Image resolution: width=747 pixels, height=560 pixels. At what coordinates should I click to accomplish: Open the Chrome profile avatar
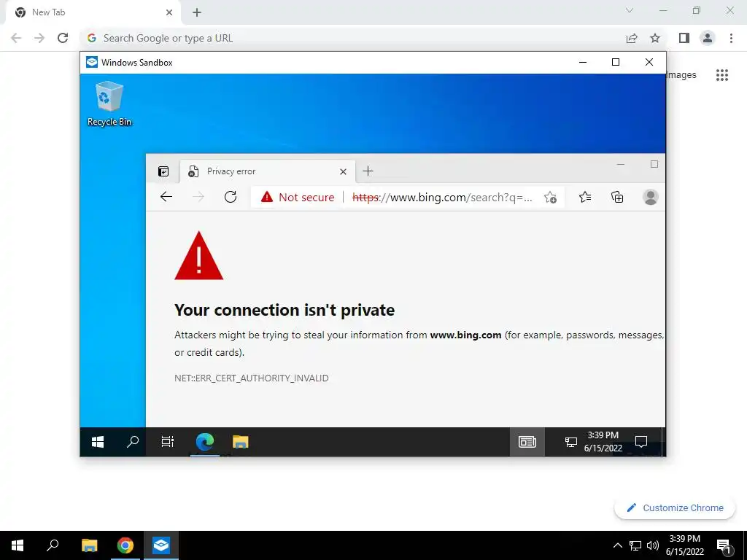coord(708,38)
